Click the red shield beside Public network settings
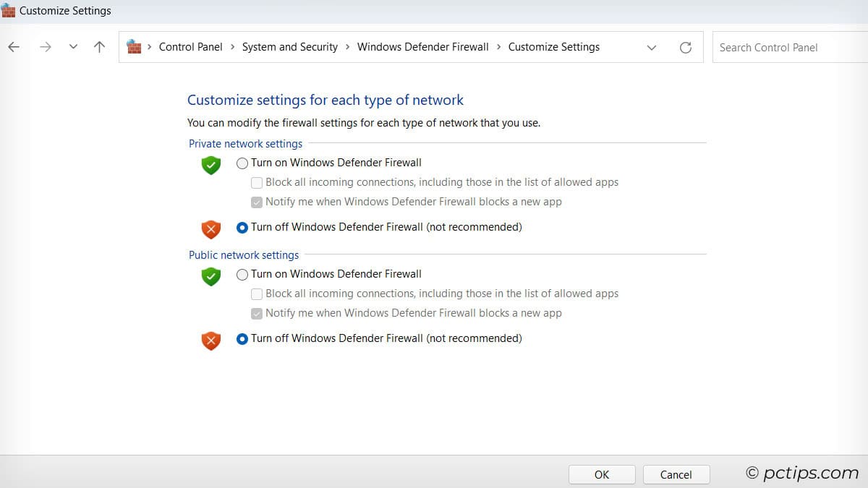This screenshot has width=868, height=488. (210, 341)
